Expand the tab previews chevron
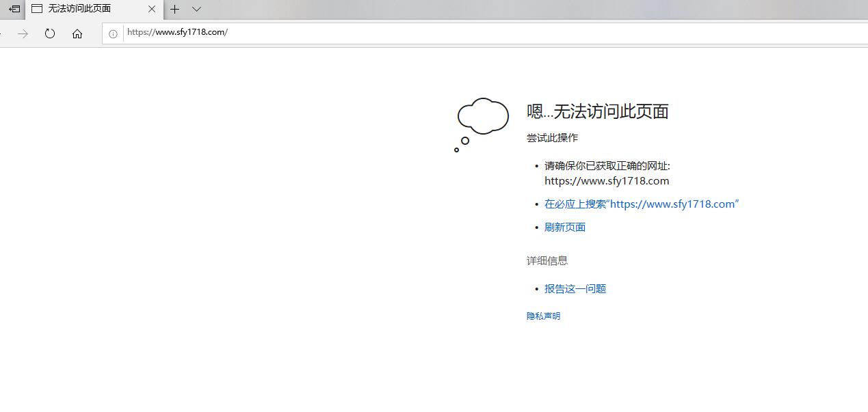This screenshot has height=412, width=868. [x=196, y=9]
